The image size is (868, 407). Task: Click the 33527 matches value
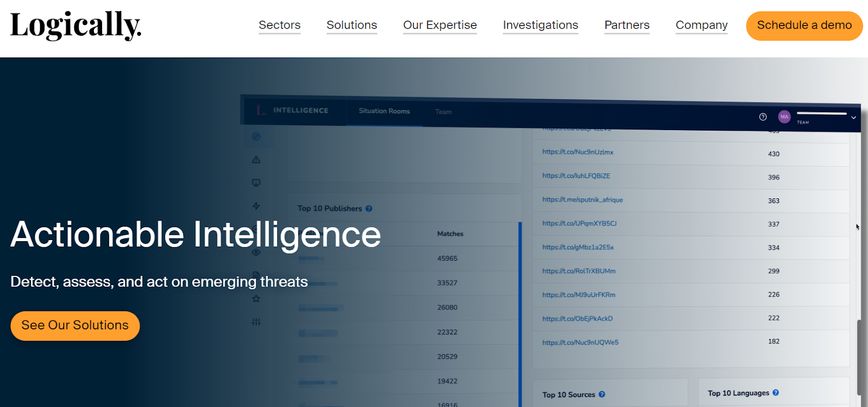(x=448, y=283)
